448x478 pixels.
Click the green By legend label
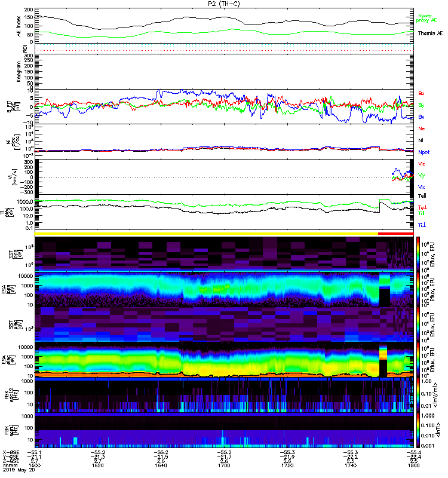(x=421, y=106)
